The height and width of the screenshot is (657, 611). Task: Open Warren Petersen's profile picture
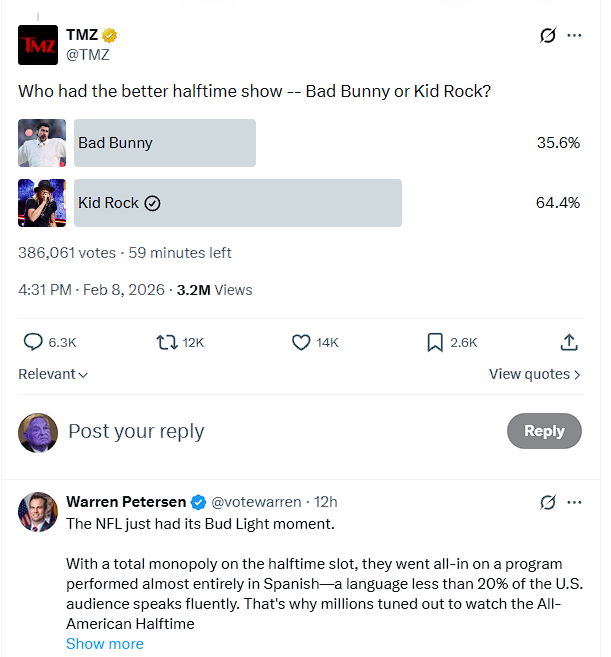(38, 512)
